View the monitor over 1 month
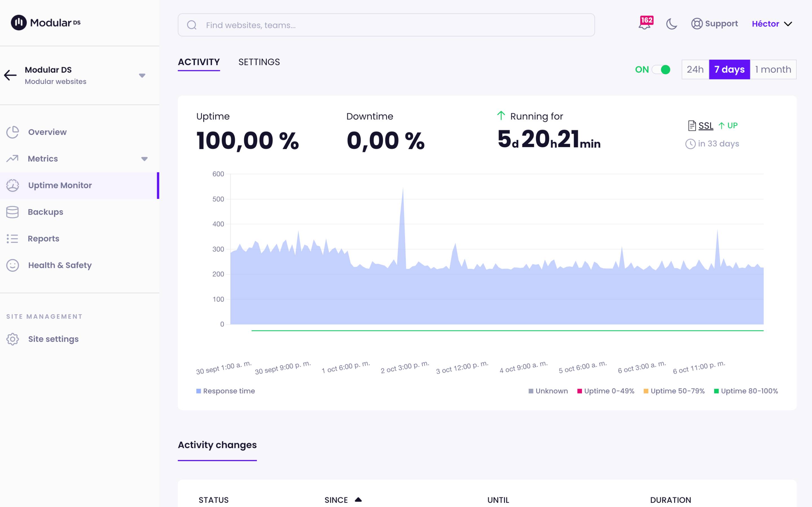 tap(773, 69)
